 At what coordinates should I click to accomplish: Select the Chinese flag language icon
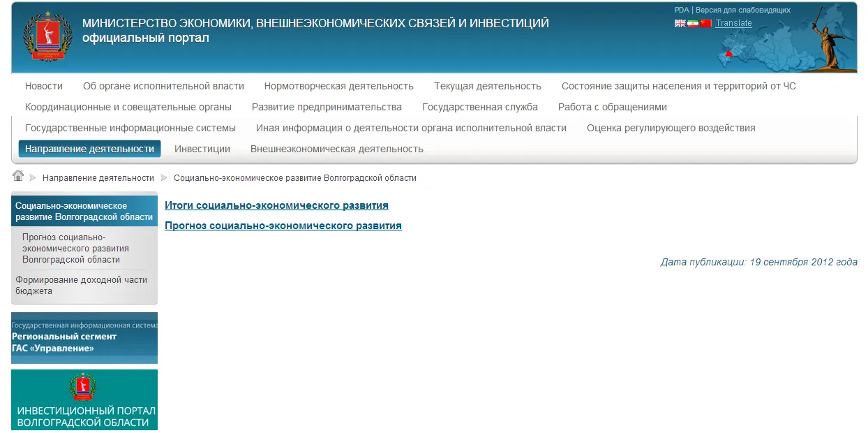[x=706, y=23]
